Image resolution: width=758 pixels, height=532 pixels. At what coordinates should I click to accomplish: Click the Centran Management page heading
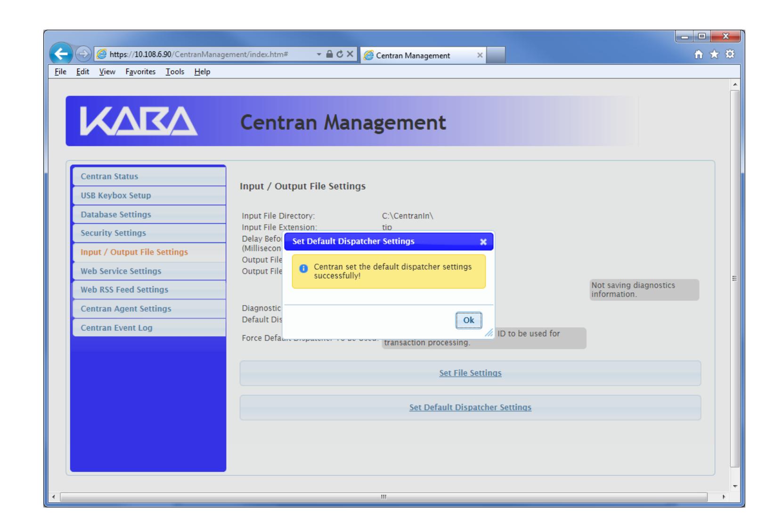coord(343,122)
